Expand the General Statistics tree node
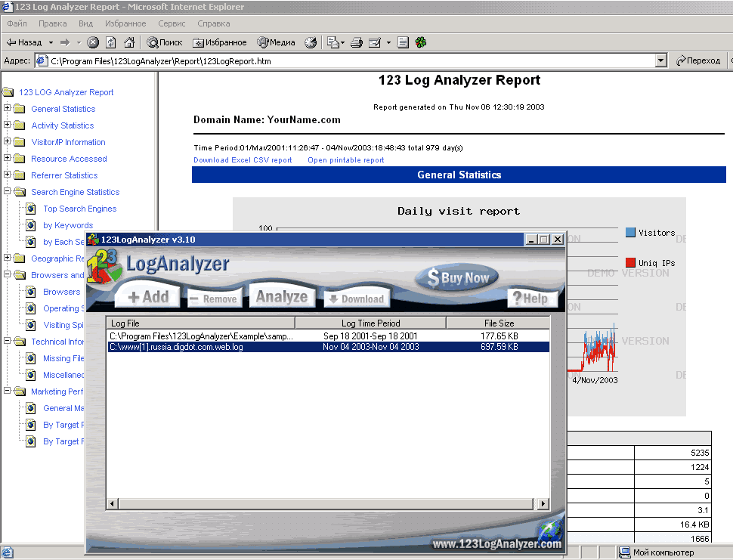Image resolution: width=733 pixels, height=560 pixels. click(x=8, y=109)
